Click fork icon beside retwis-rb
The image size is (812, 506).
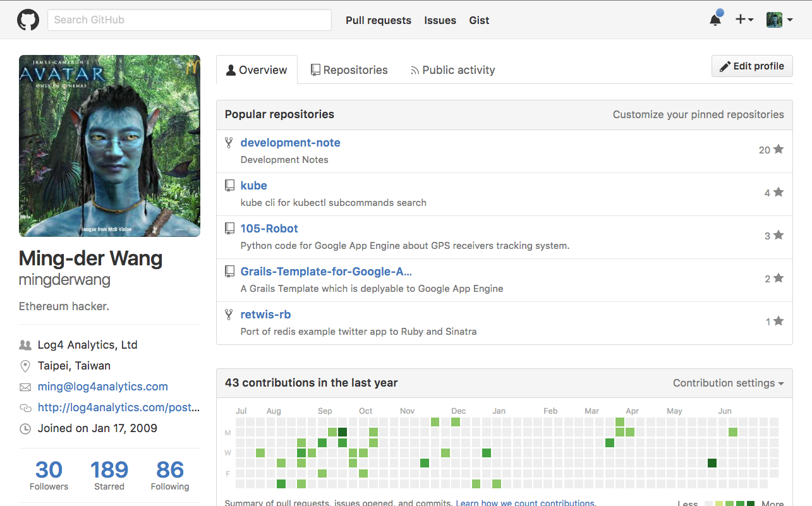point(229,315)
